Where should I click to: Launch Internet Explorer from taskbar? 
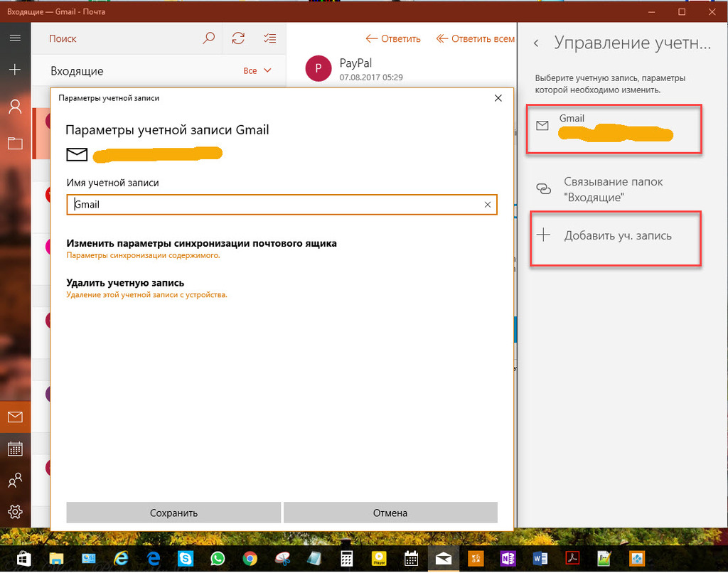point(121,559)
